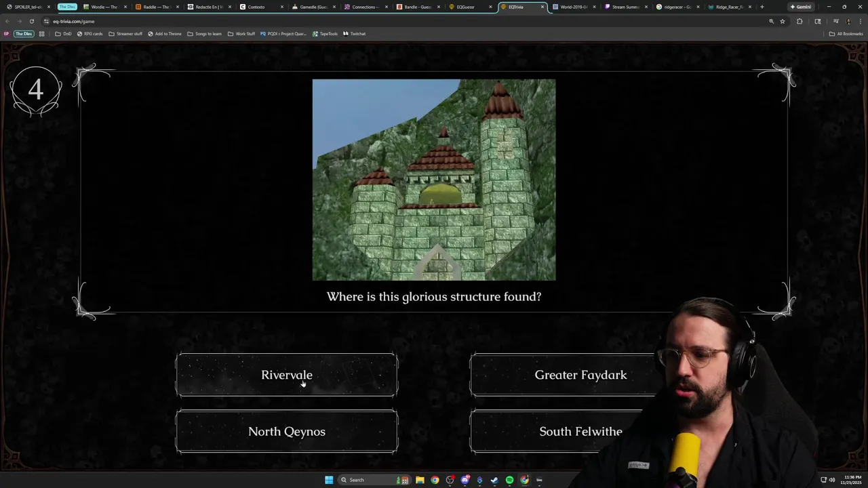
Task: Open The Dles tab group chip in bookmarks bar
Action: click(23, 34)
